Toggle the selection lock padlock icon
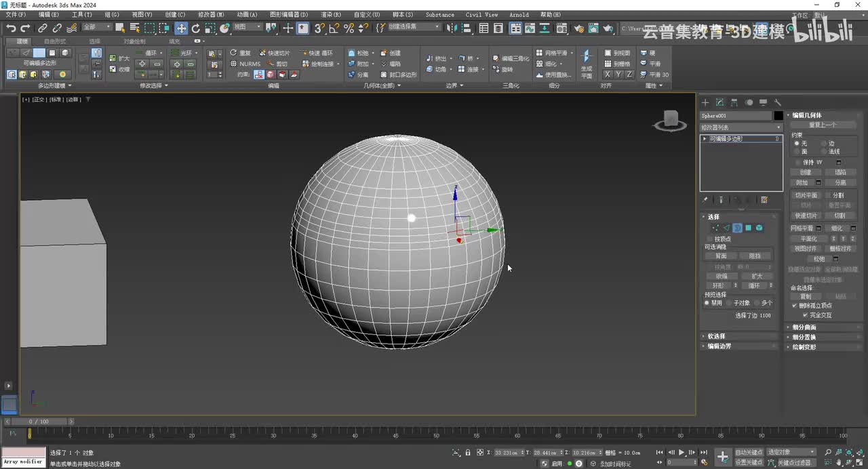Viewport: 868px width, 469px height. [x=467, y=452]
